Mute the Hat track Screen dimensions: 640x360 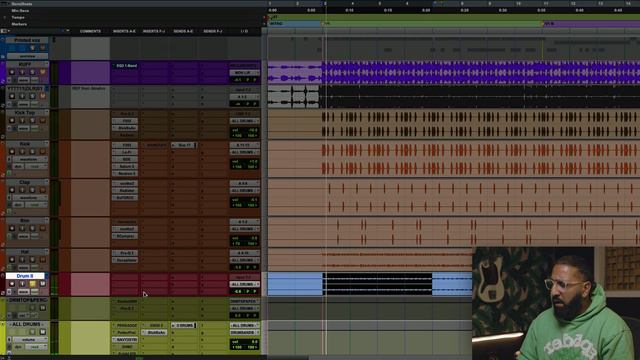pos(42,260)
